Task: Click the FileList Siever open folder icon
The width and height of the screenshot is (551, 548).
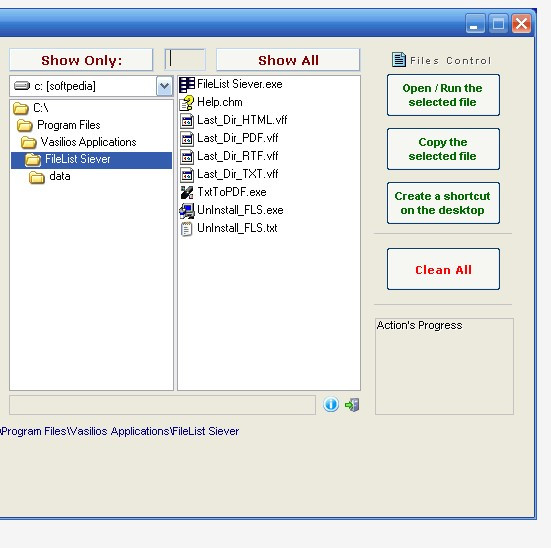Action: (33, 160)
